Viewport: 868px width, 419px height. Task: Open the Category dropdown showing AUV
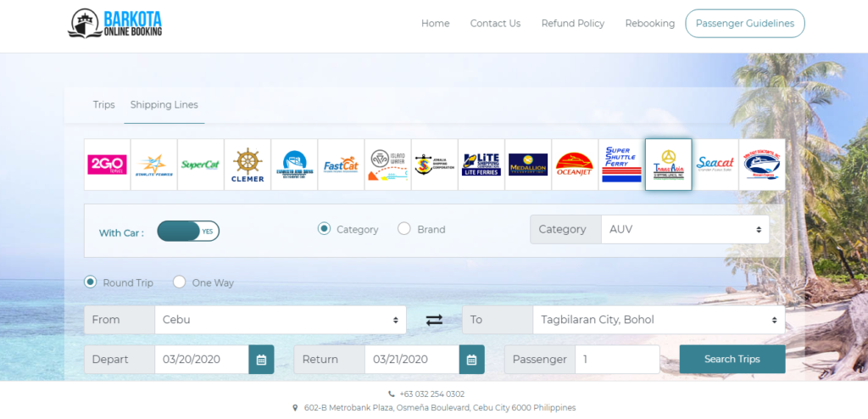click(x=685, y=230)
